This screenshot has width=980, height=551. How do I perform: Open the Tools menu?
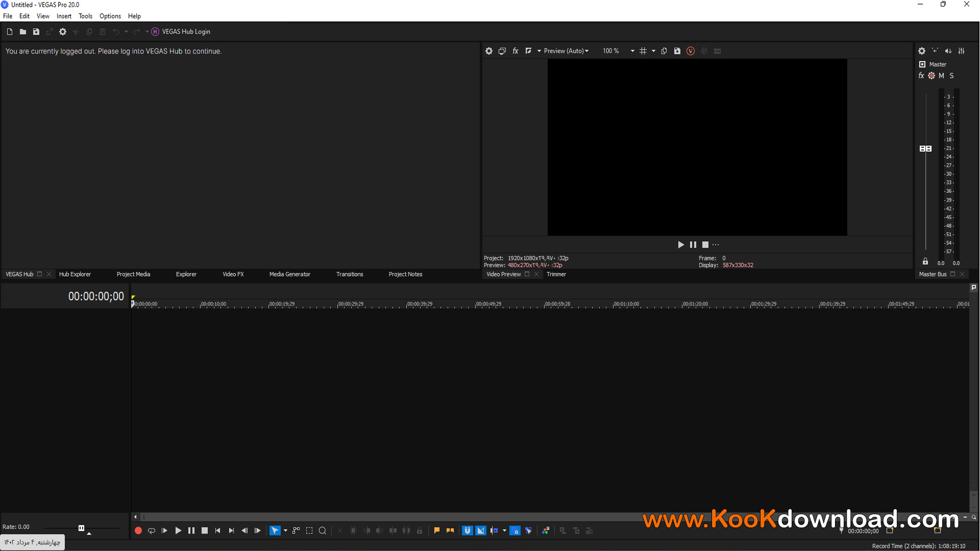click(x=85, y=16)
